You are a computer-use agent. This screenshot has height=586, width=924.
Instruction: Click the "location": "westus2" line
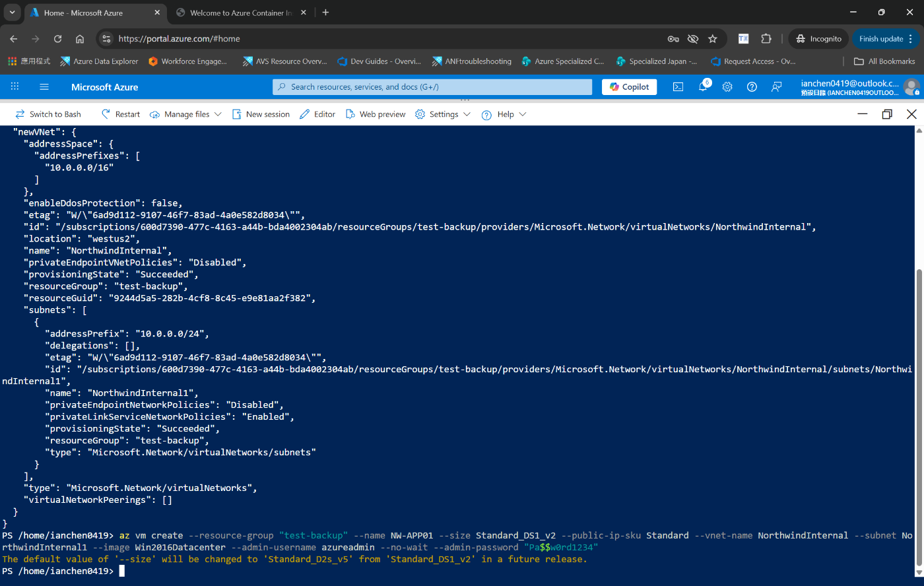pos(82,238)
